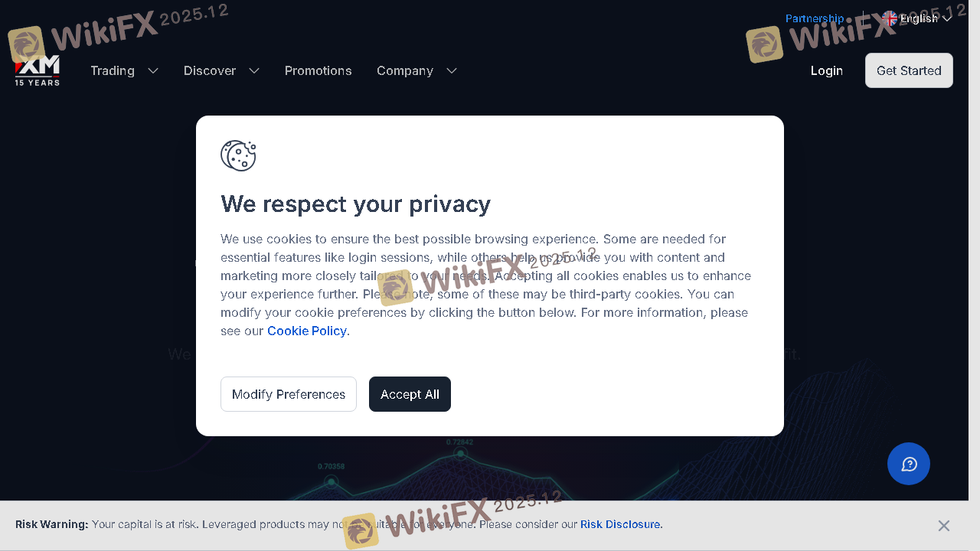The width and height of the screenshot is (980, 551).
Task: Open the Risk Disclosure link
Action: pos(620,524)
